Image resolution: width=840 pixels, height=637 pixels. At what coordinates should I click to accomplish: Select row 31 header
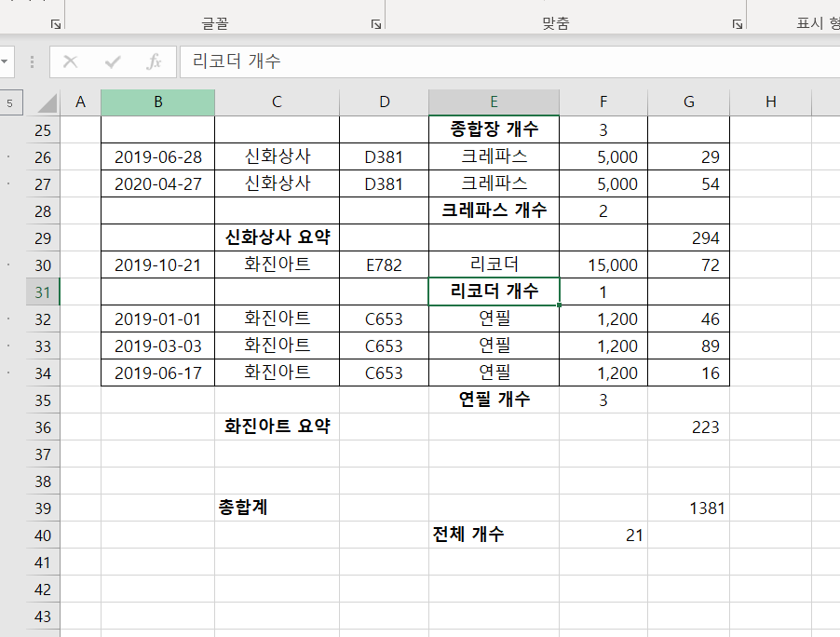(43, 292)
